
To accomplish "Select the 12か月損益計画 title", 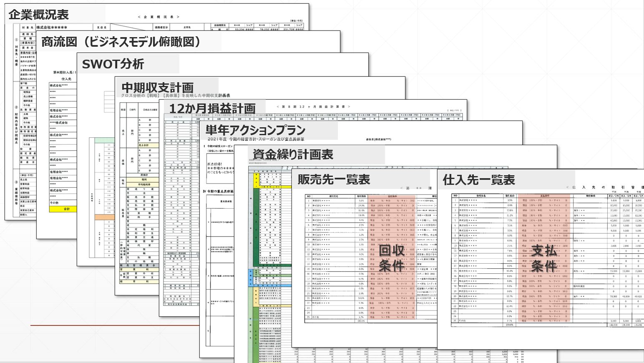I will [212, 108].
